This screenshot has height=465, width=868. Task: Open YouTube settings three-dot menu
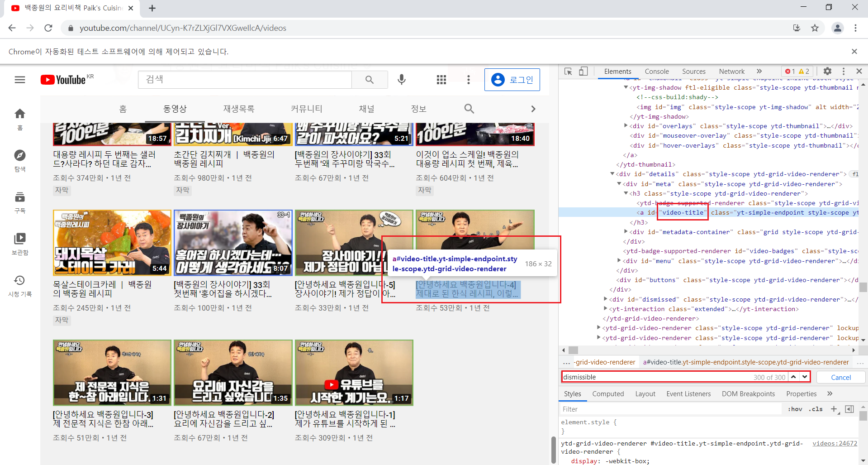pos(469,80)
